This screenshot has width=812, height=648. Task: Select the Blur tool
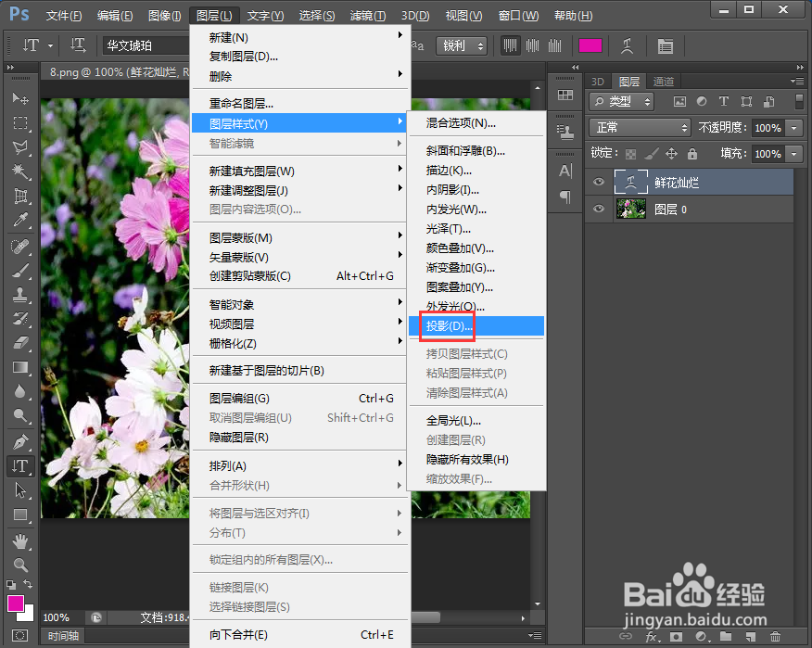(x=20, y=391)
